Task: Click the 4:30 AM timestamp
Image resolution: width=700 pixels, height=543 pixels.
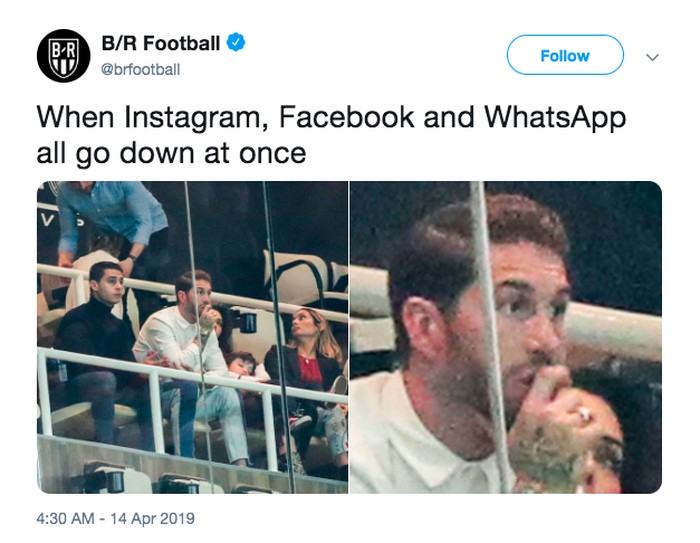Action: click(69, 519)
